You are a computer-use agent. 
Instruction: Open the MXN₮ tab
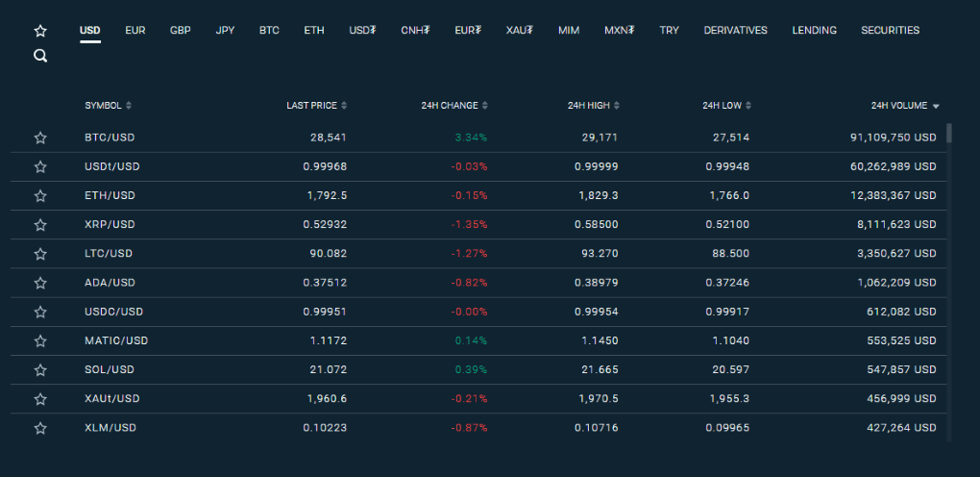pyautogui.click(x=620, y=30)
